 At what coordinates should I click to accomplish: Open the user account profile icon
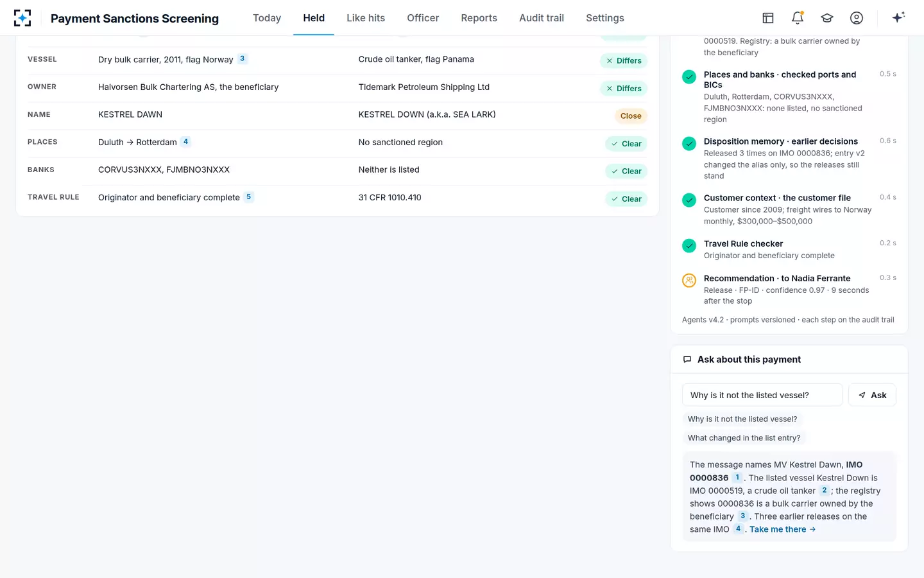pyautogui.click(x=857, y=18)
